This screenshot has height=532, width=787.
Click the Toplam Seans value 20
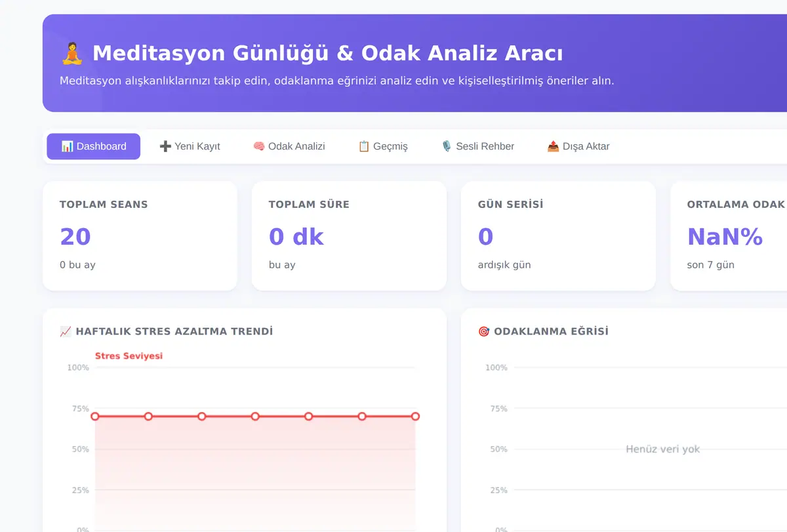[x=75, y=237]
